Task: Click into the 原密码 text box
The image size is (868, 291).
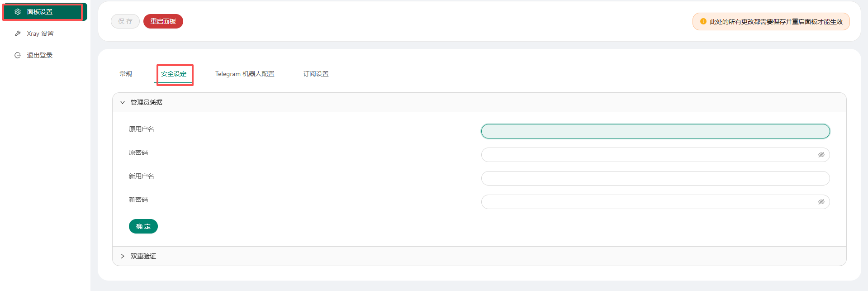Action: [x=647, y=155]
